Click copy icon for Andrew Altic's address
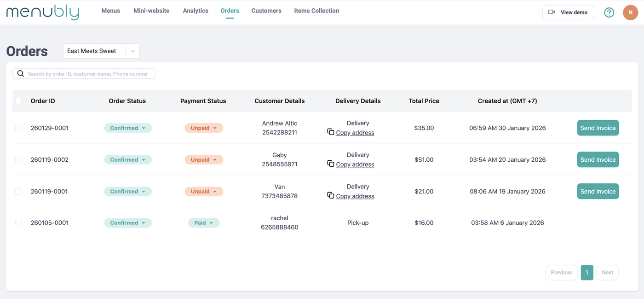Viewport: 644px width, 299px height. [330, 132]
